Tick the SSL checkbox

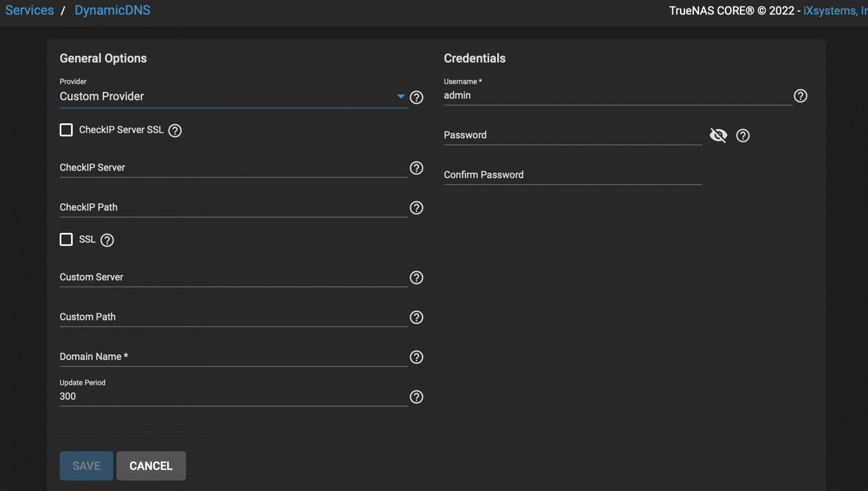click(x=66, y=239)
